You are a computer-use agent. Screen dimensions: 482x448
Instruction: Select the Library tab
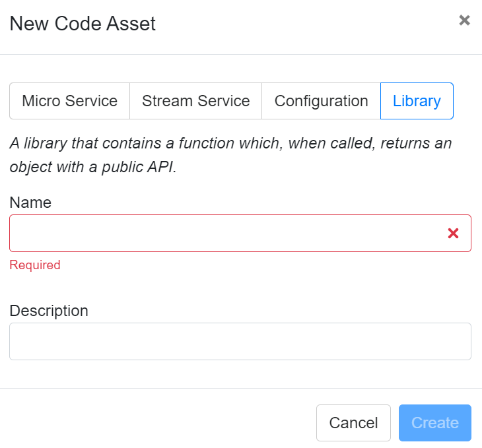(x=417, y=101)
